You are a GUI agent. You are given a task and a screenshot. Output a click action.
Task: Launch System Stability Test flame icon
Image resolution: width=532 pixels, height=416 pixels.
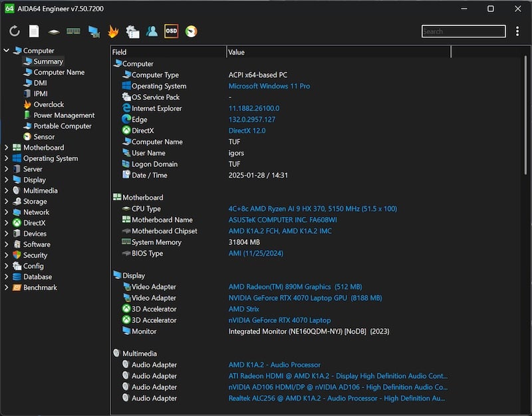113,31
